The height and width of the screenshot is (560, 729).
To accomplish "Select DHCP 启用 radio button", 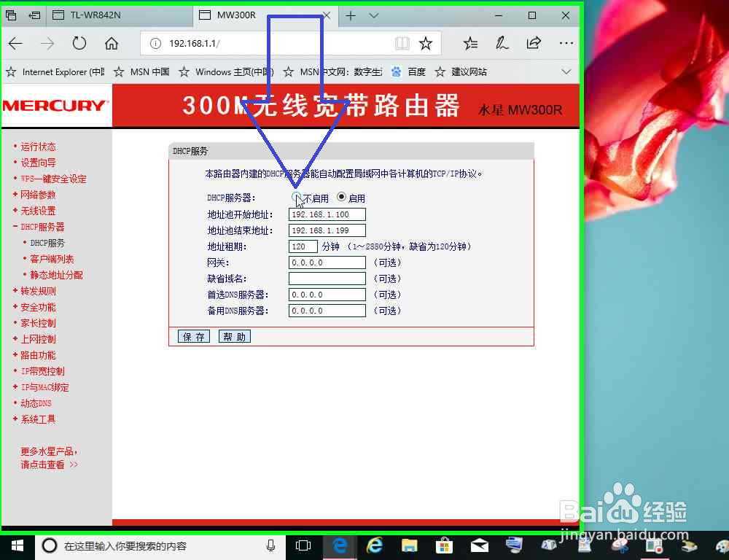I will coord(342,197).
